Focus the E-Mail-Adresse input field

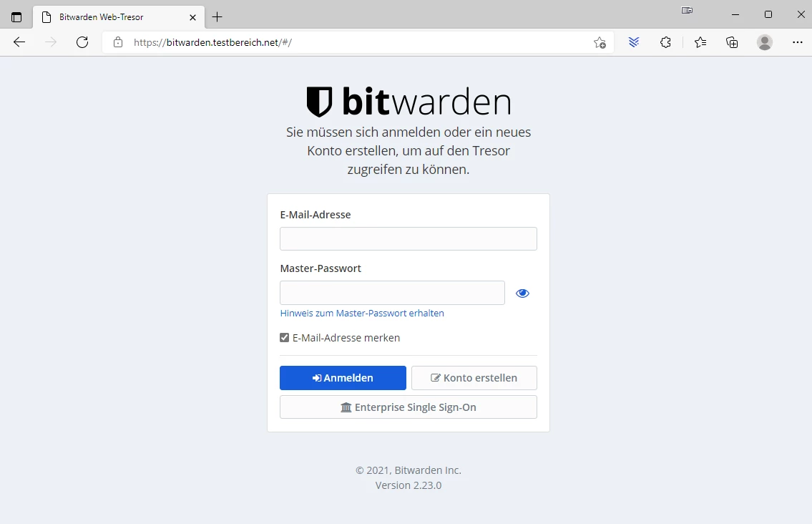click(408, 238)
